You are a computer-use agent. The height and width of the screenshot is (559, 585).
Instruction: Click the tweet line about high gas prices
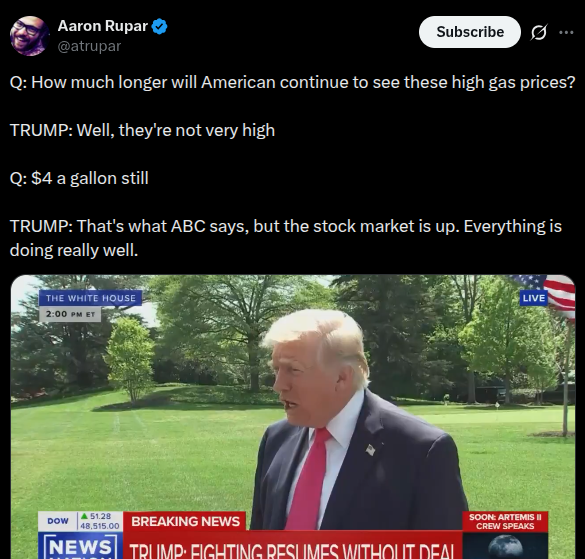point(292,82)
